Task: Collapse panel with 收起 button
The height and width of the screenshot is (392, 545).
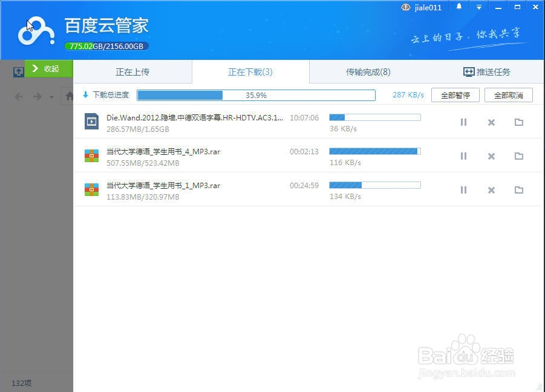Action: point(48,68)
